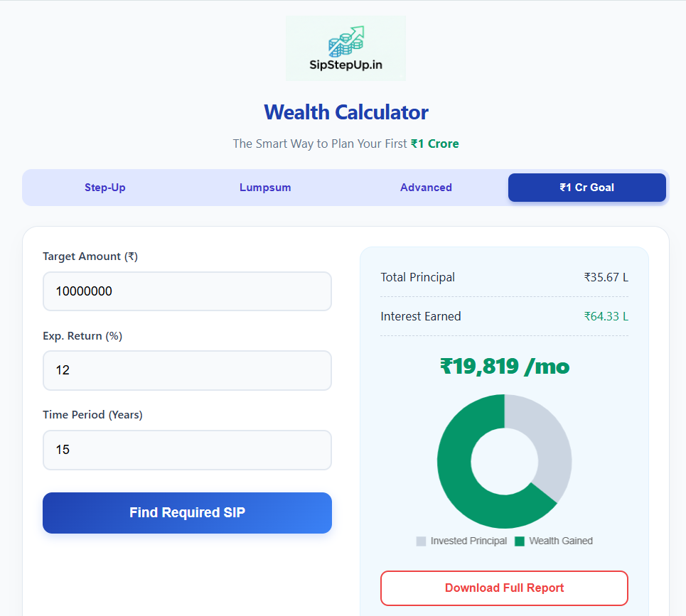This screenshot has width=686, height=616.
Task: Click the Download Full Report button
Action: [x=504, y=588]
